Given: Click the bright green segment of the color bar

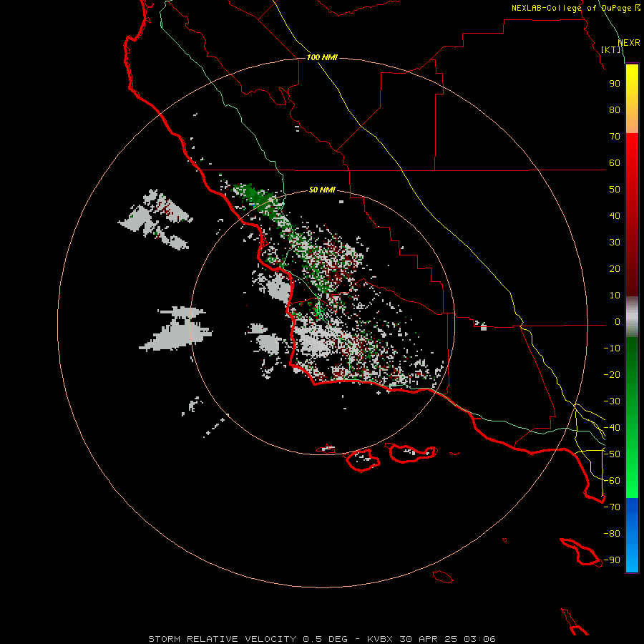Looking at the screenshot, I should pyautogui.click(x=632, y=472).
